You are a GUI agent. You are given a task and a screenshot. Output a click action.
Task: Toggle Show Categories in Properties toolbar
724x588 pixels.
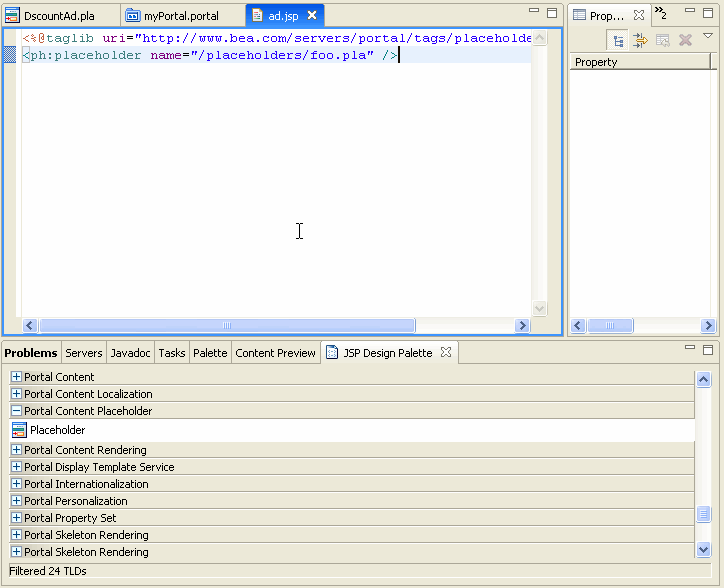click(x=618, y=41)
